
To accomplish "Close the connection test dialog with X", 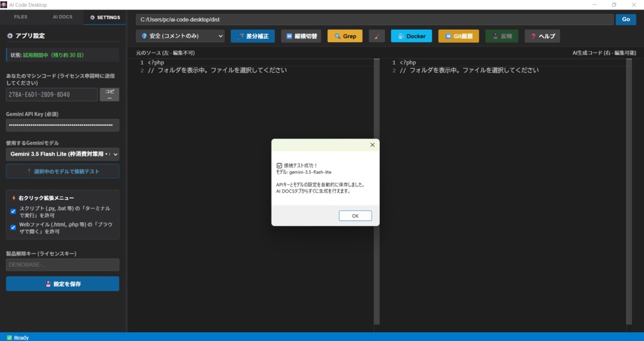I will tap(372, 145).
